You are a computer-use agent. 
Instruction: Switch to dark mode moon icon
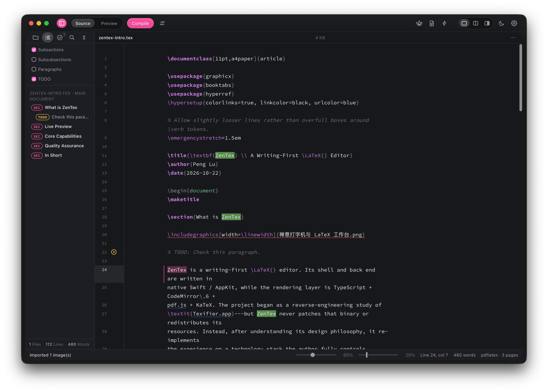(x=501, y=23)
